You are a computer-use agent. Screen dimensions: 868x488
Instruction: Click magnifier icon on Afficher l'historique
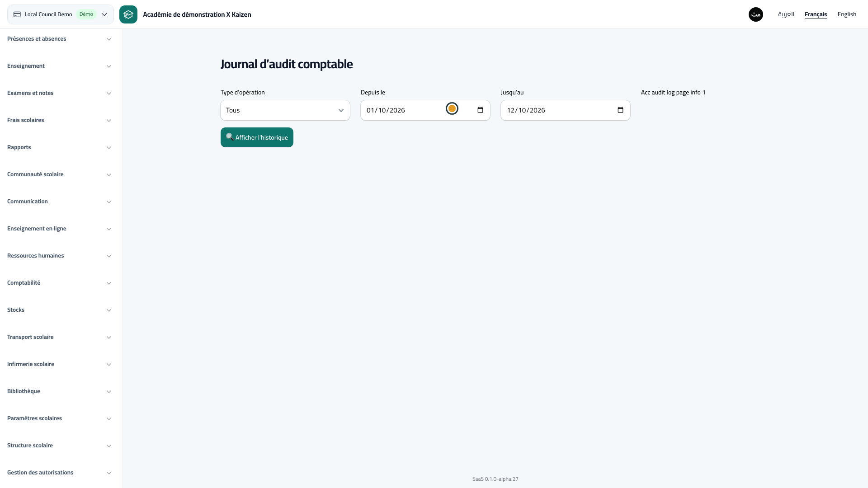230,137
